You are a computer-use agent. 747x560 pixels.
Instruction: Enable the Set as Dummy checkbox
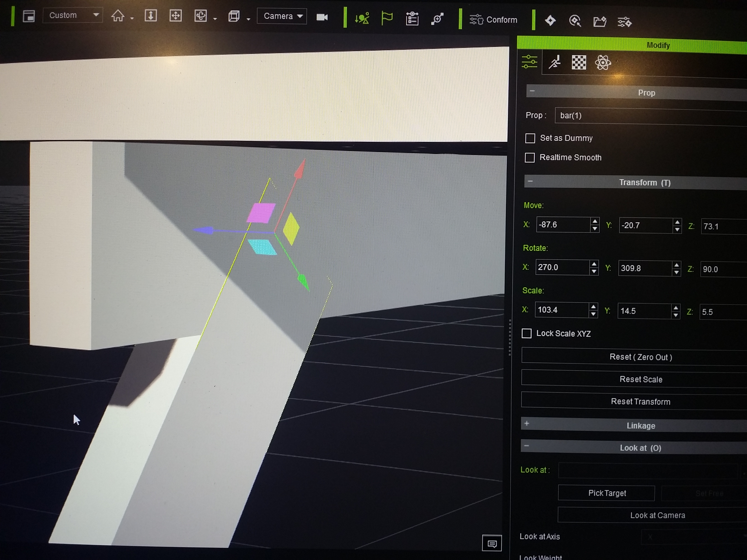pos(530,138)
